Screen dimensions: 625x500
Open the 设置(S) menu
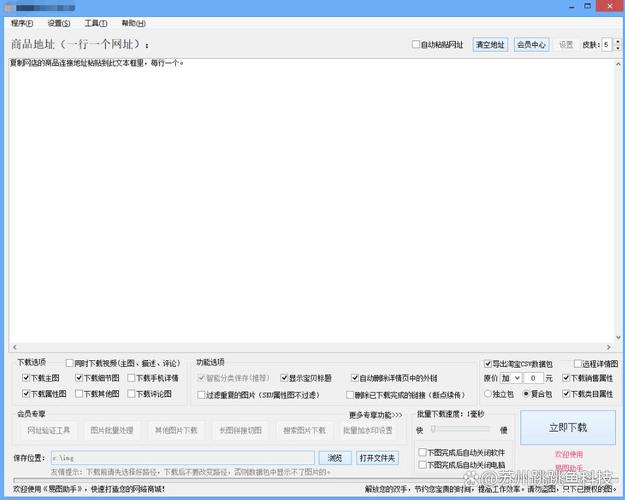59,23
